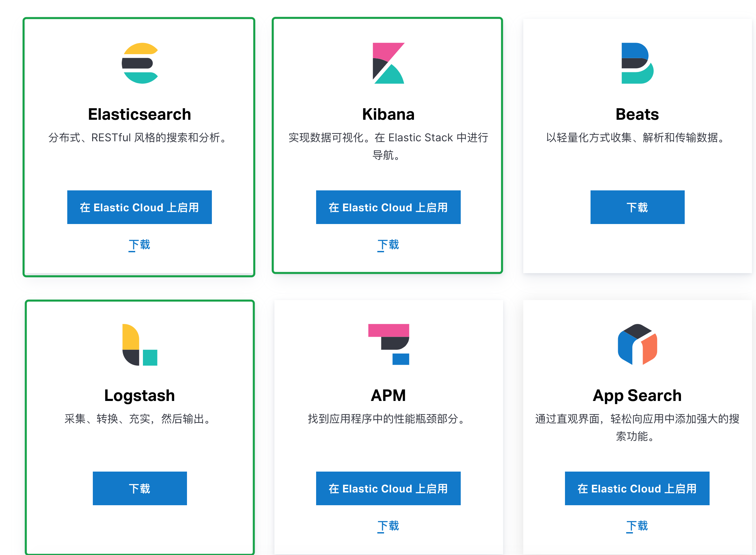Screen dimensions: 756x555
Task: Click the Kibana card title
Action: (x=388, y=114)
